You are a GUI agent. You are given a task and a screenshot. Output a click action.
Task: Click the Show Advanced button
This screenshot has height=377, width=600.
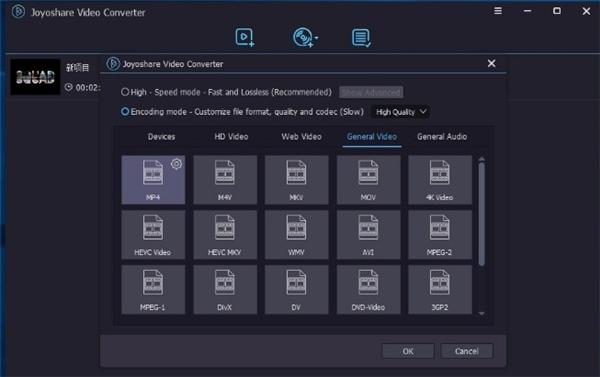pyautogui.click(x=371, y=92)
